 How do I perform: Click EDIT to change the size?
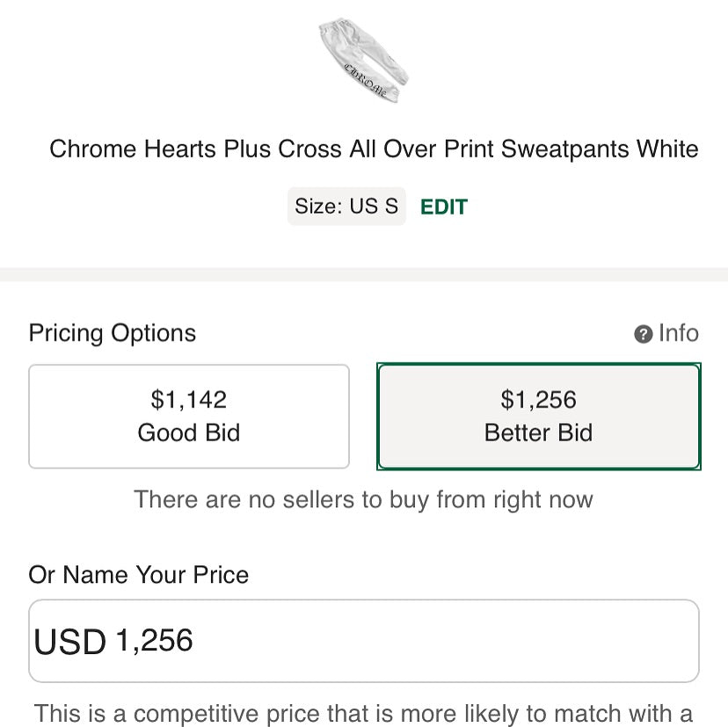[x=444, y=207]
